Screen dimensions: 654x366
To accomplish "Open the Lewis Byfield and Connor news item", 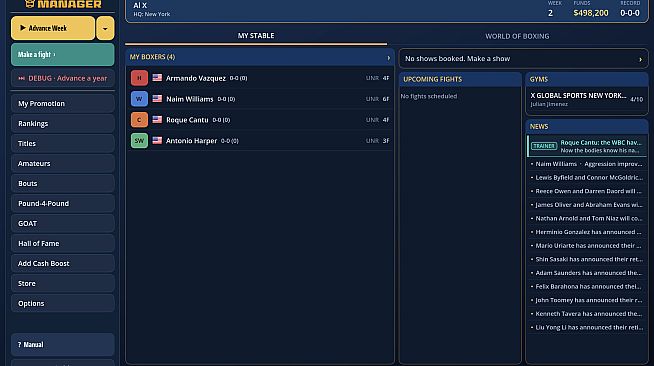I will point(587,178).
